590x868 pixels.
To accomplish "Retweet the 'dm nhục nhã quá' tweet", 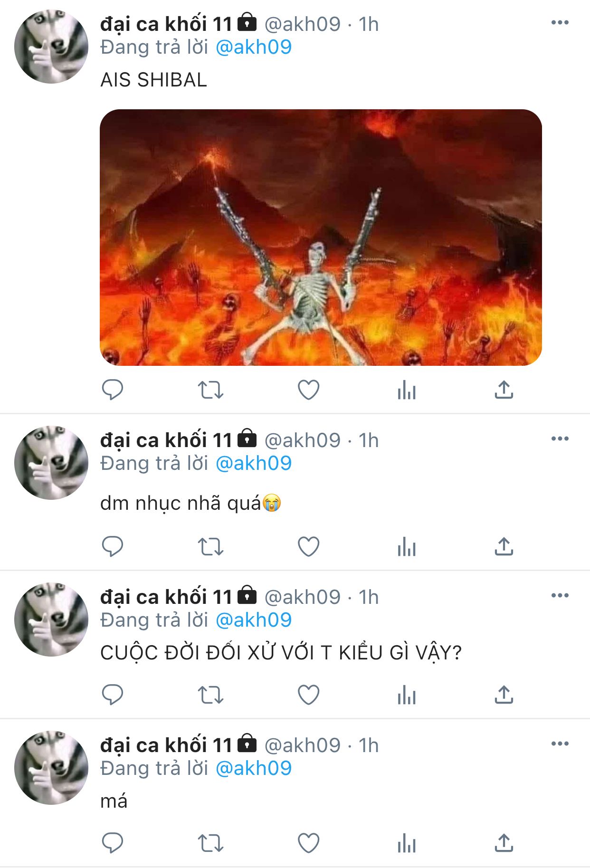I will click(x=210, y=547).
